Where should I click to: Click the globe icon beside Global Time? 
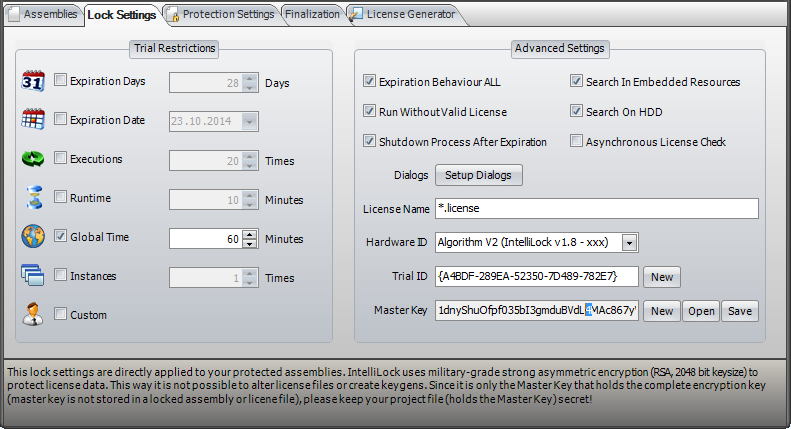[32, 237]
